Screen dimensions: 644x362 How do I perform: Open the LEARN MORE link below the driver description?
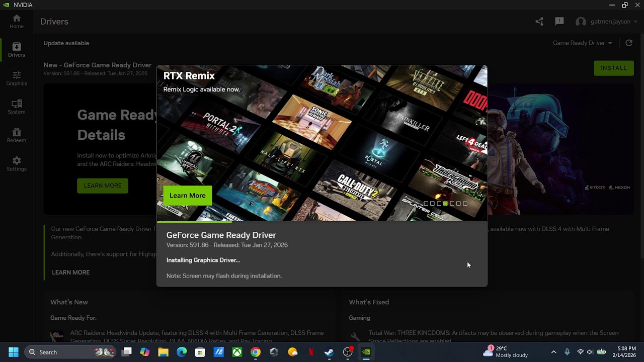71,273
